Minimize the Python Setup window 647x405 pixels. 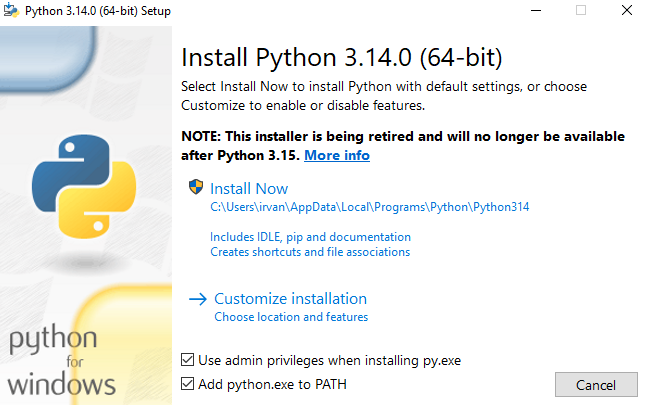pos(536,10)
